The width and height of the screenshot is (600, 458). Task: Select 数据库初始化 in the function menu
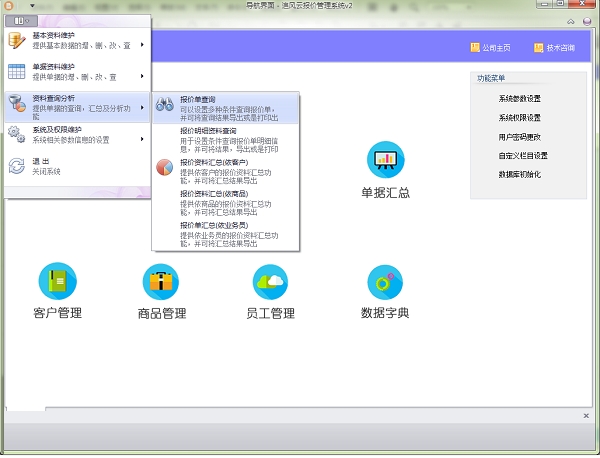519,174
